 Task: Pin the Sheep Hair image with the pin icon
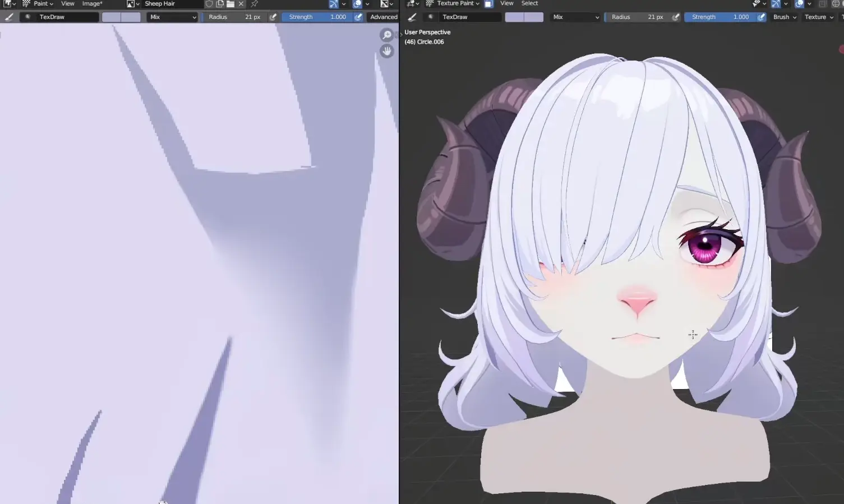[x=255, y=4]
